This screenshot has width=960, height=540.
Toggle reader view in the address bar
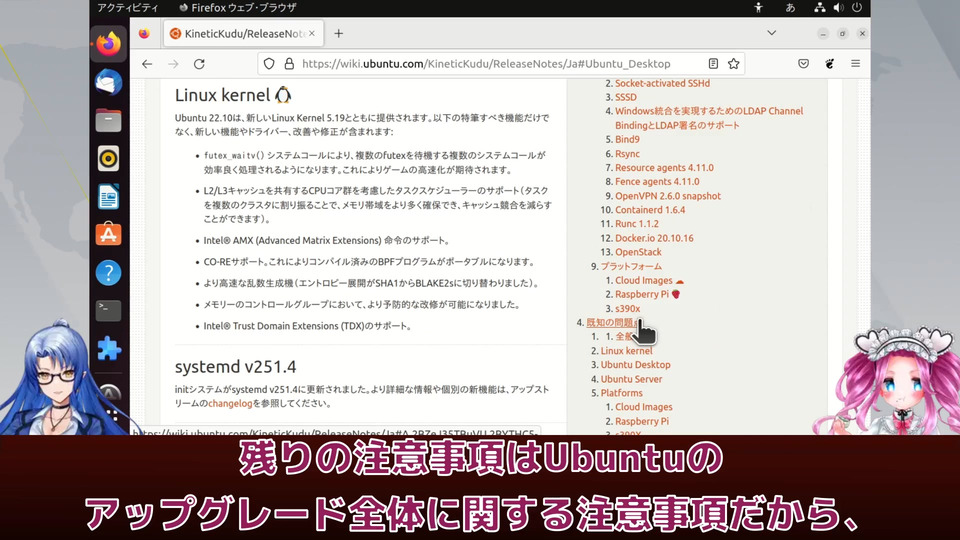[713, 64]
